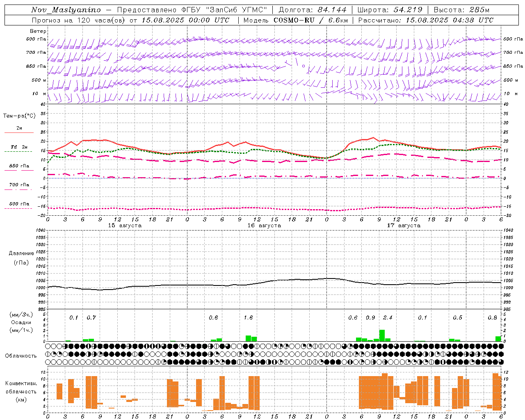Viewport: 525px width, 420px height.
Task: Click the green dashed 'Td 2м' legend entry
Action: pos(19,149)
